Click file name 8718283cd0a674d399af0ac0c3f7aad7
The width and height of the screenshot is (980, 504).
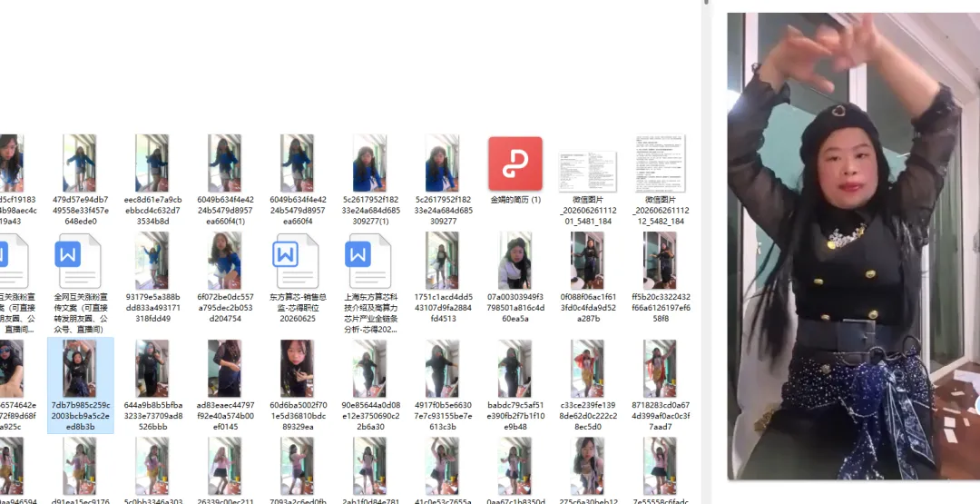pos(660,416)
